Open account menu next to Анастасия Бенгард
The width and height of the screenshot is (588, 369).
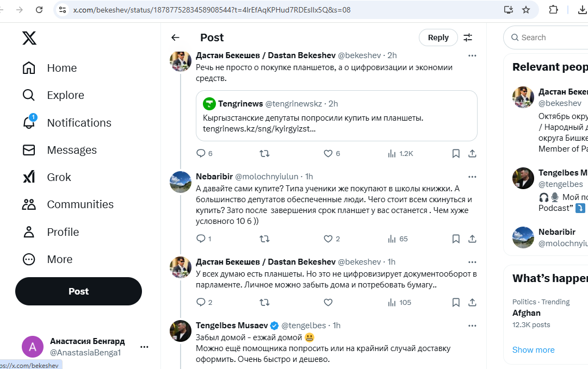(x=144, y=347)
